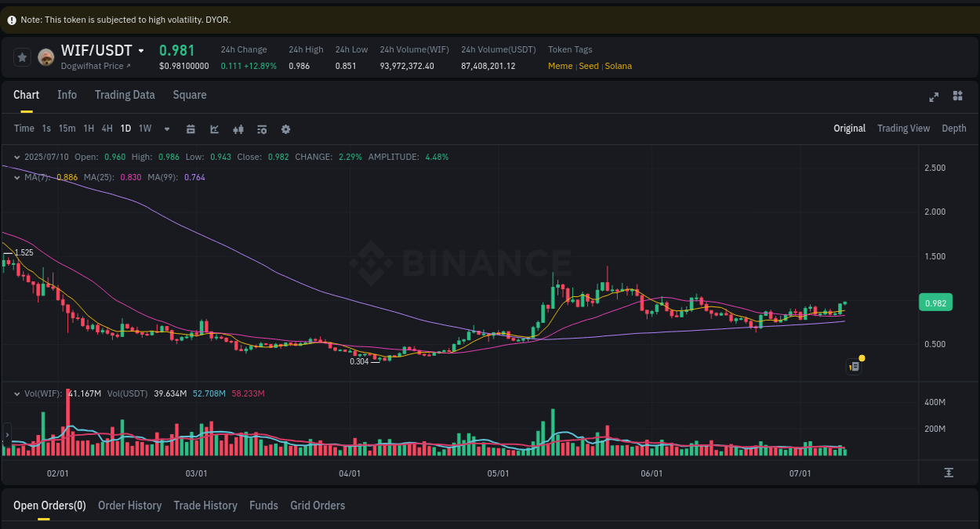Select the 1W timeframe
The width and height of the screenshot is (980, 529).
pos(144,129)
